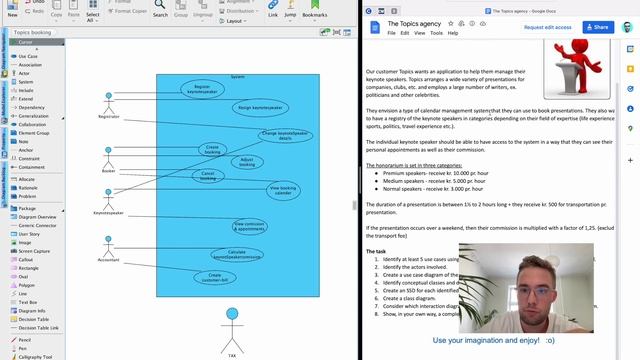
Task: Choose the Screen Capture tool
Action: (34, 251)
